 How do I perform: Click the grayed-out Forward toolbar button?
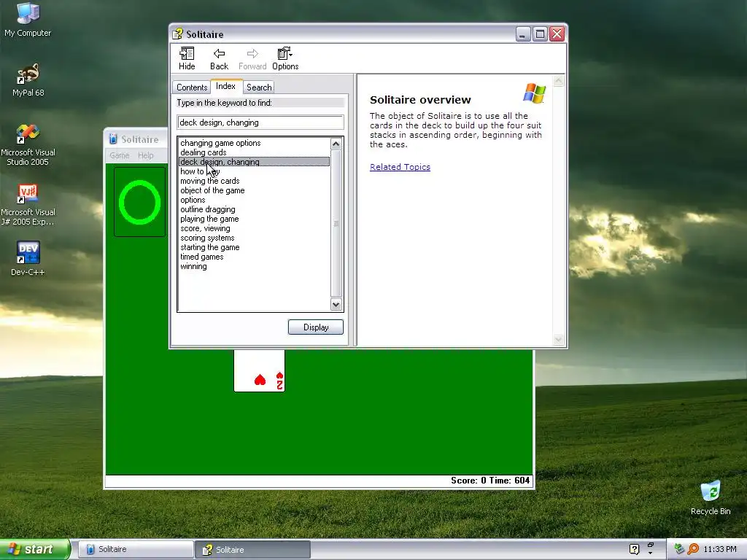252,59
